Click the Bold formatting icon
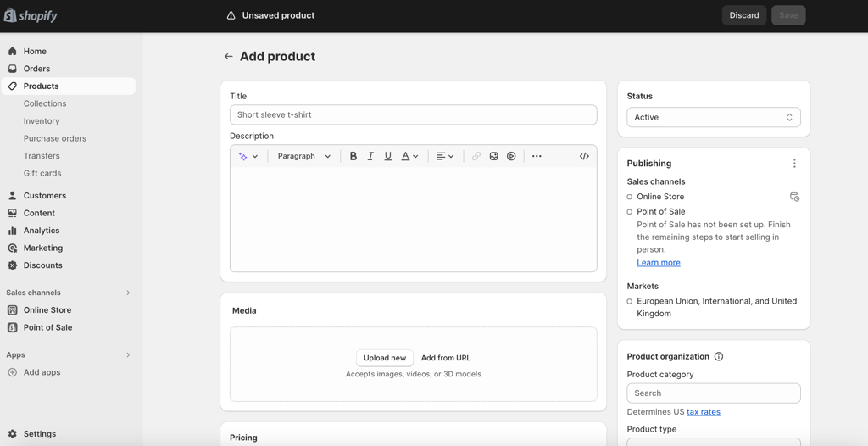This screenshot has width=868, height=446. click(353, 156)
